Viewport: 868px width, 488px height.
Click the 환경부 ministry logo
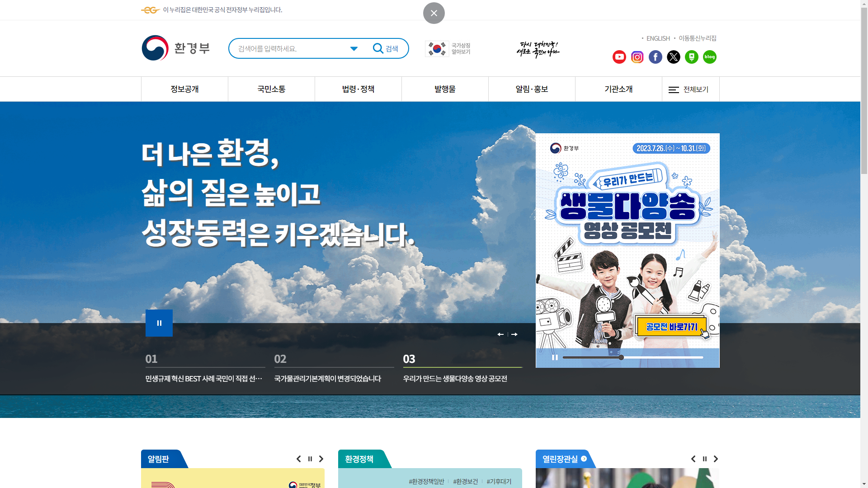(x=175, y=48)
